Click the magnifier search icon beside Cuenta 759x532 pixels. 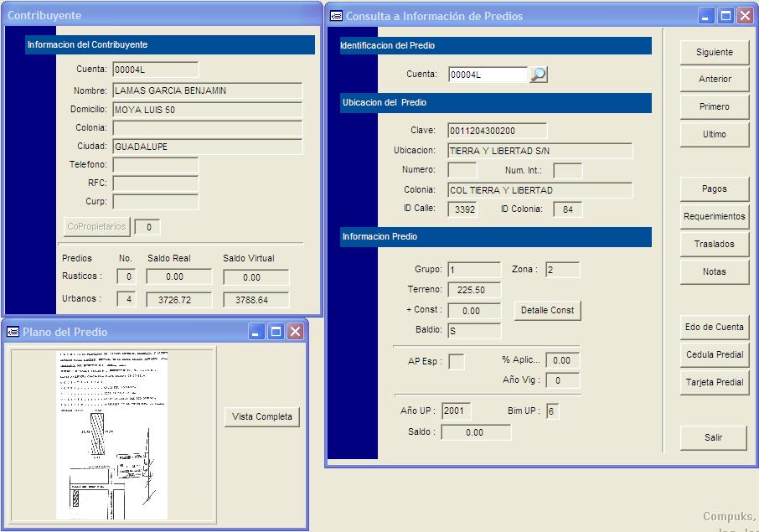(x=538, y=75)
